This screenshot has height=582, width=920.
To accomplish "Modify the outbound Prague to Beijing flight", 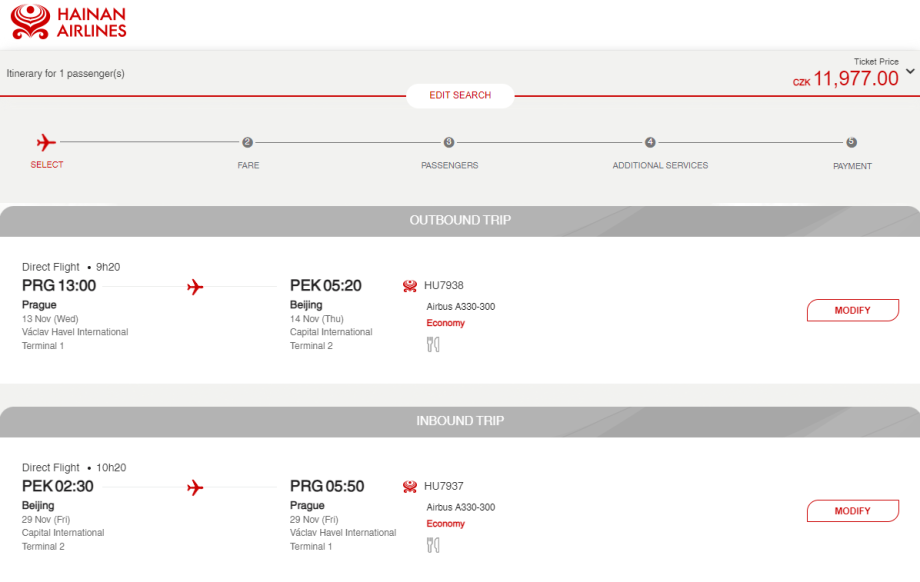I will pos(852,310).
